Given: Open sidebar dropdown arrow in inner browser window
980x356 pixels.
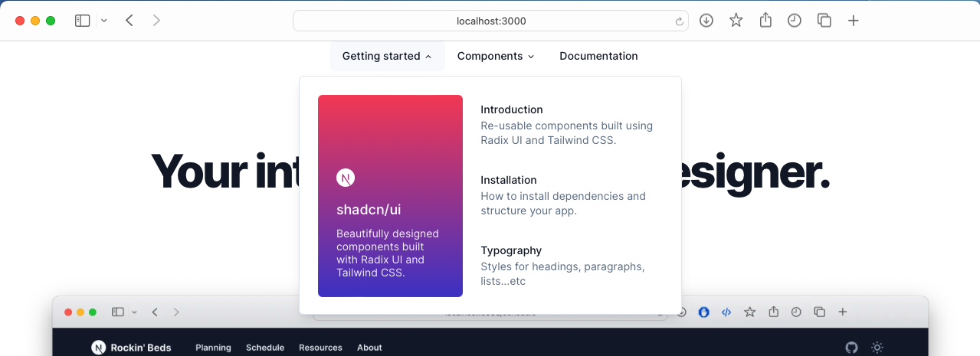Looking at the screenshot, I should (x=135, y=312).
